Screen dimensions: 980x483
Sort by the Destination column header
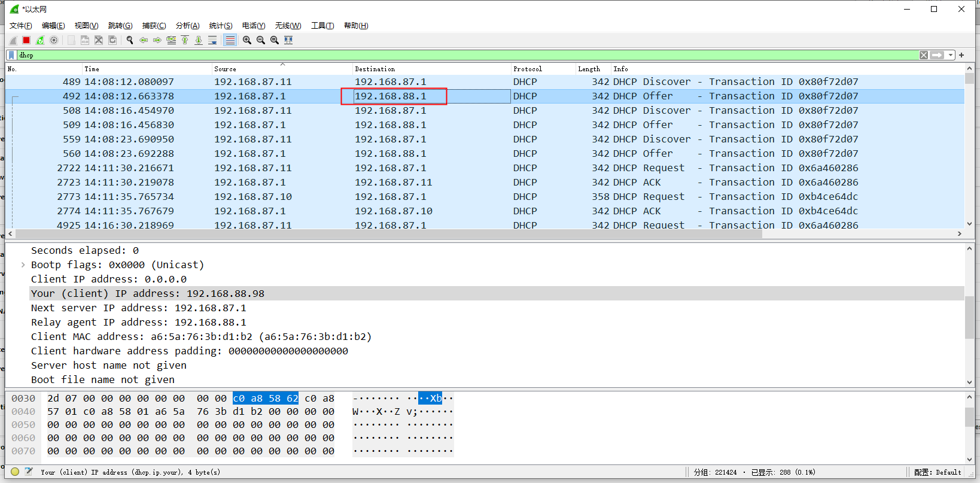pos(431,69)
